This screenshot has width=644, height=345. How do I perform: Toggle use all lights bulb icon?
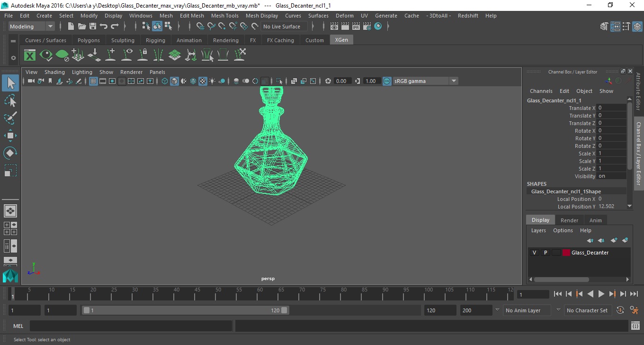212,81
